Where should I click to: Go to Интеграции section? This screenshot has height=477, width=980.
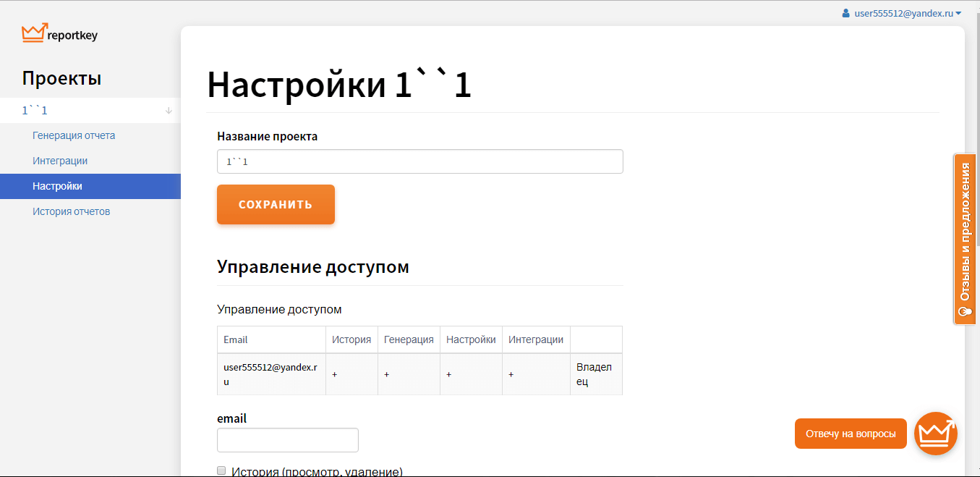point(60,161)
